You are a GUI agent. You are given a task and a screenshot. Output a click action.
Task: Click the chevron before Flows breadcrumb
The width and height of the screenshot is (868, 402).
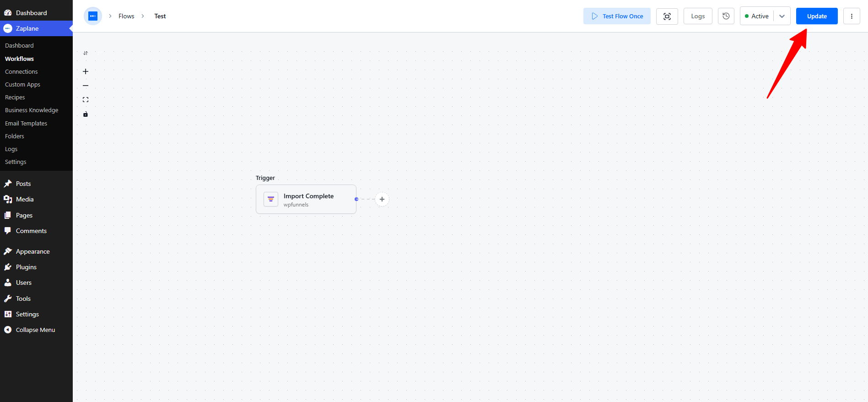point(110,16)
